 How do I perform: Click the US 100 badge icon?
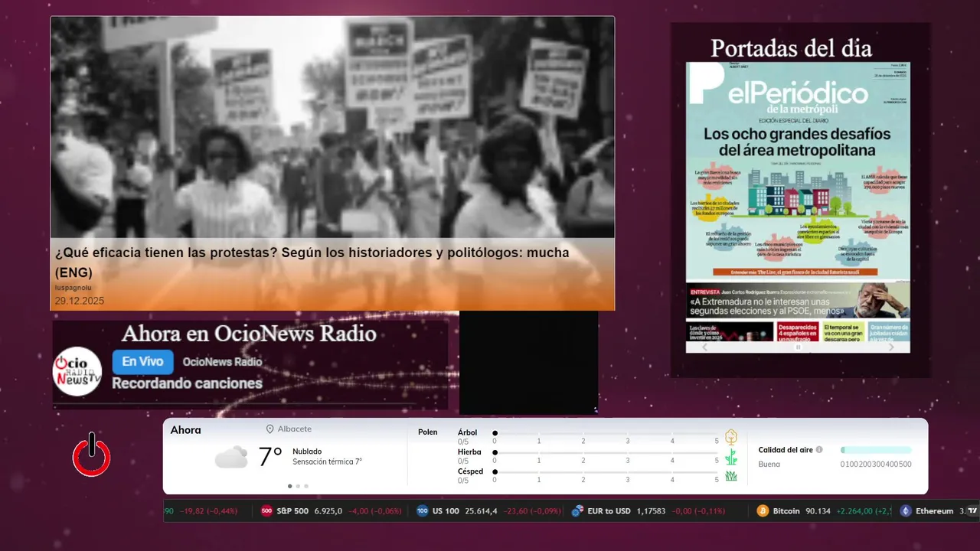[423, 511]
